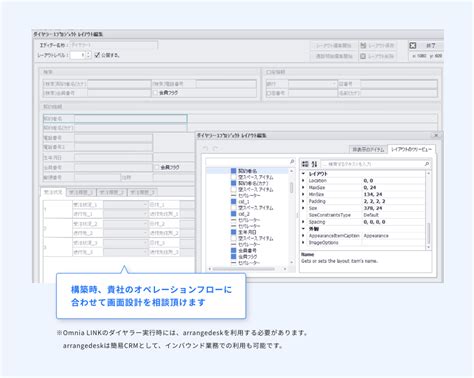Screen dimensions: 474x378
Task: Click the blue item icon next to col_2
Action: (234, 214)
